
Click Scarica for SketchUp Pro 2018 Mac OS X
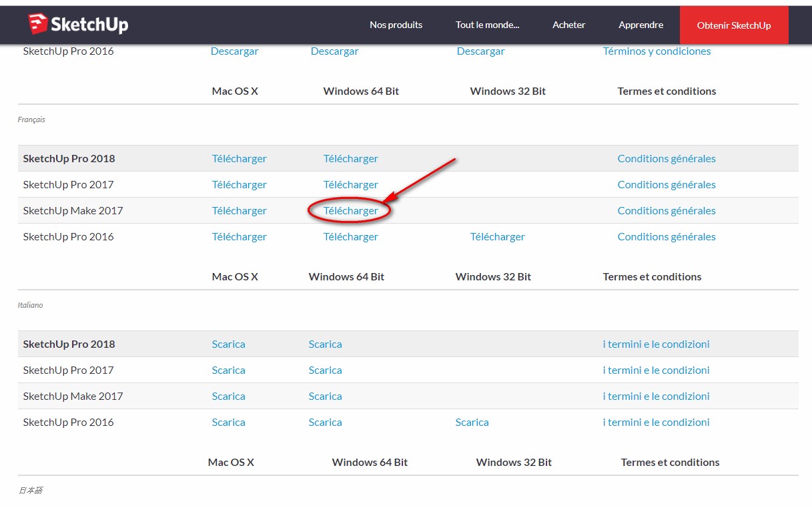coord(229,344)
